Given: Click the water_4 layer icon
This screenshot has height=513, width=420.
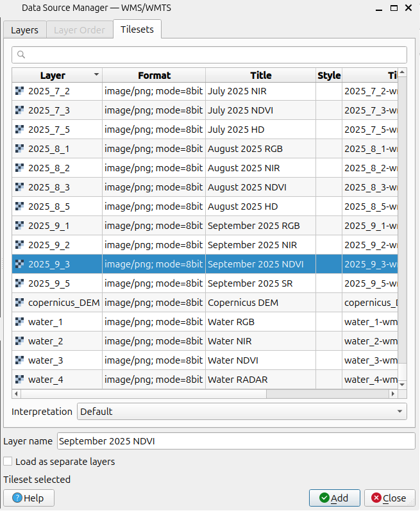Looking at the screenshot, I should coord(19,380).
